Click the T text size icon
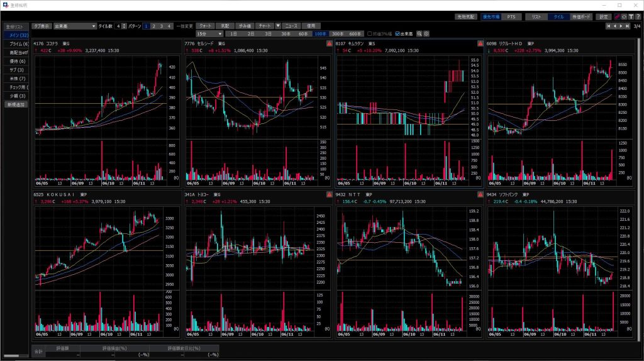 tap(630, 17)
